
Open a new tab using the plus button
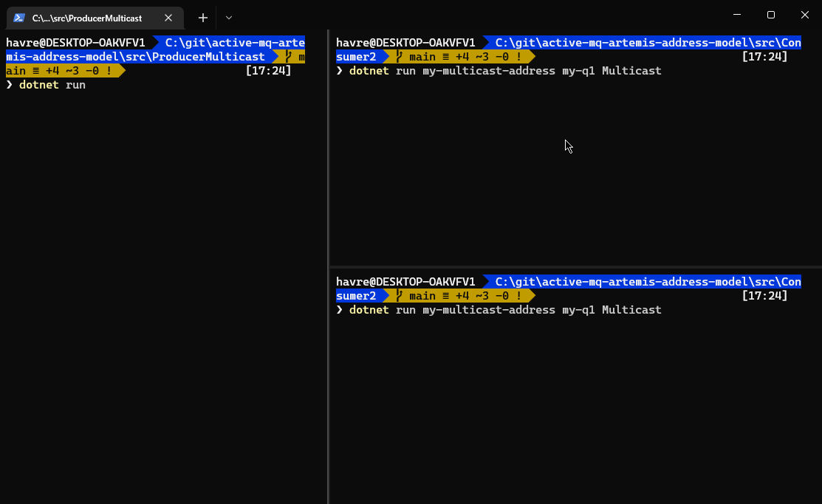tap(202, 18)
